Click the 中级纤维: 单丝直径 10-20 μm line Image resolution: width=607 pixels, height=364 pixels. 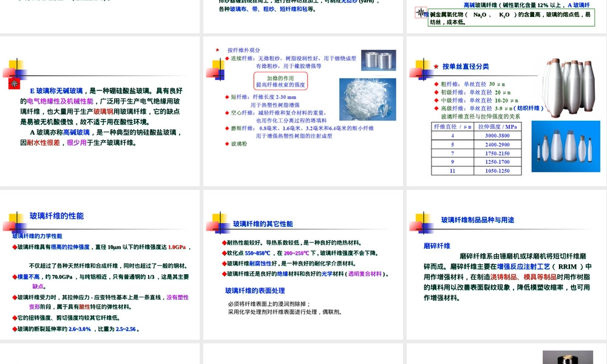coord(476,101)
